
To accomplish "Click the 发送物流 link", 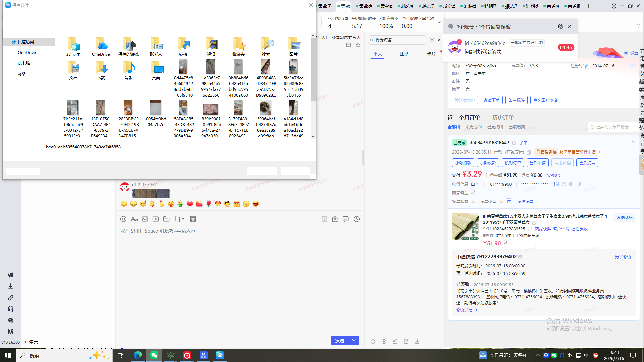I will [x=623, y=257].
